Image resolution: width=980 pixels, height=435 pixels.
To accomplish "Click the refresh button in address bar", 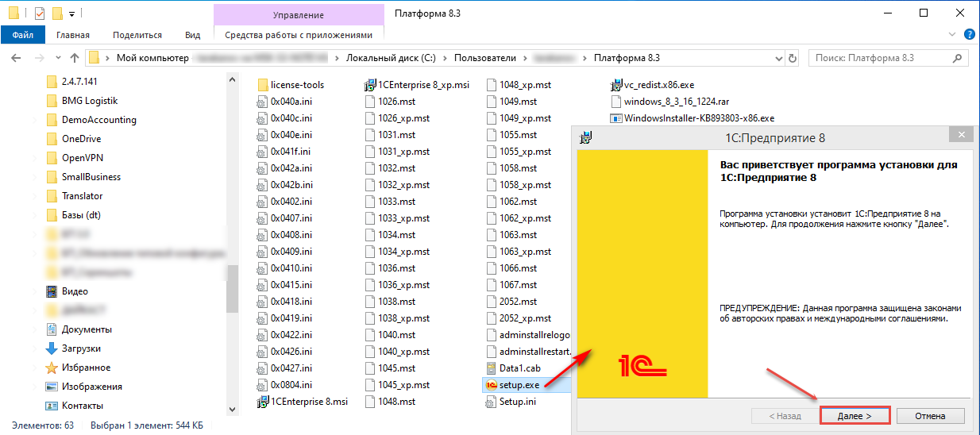I will [792, 58].
